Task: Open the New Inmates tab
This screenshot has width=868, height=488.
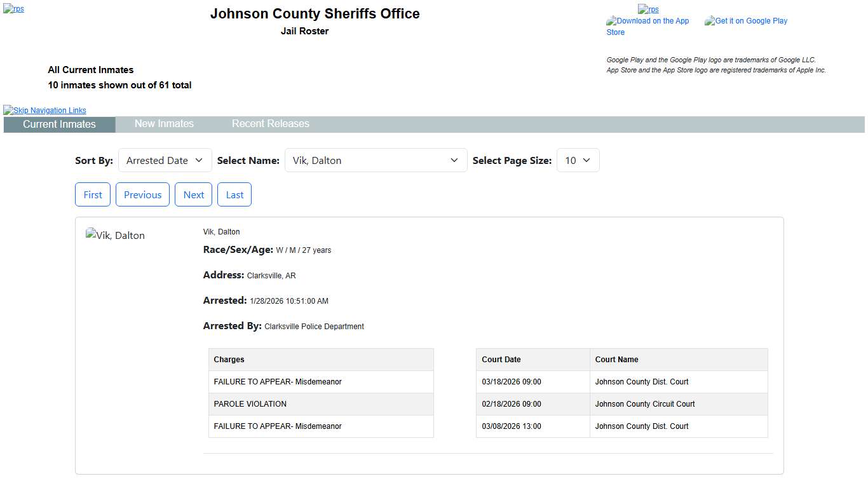Action: tap(164, 124)
